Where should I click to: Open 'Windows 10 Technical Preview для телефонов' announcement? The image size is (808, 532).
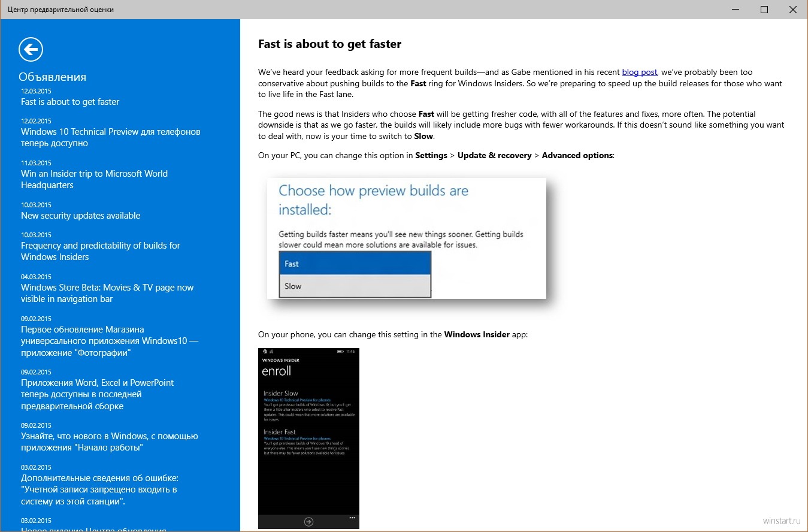click(111, 137)
